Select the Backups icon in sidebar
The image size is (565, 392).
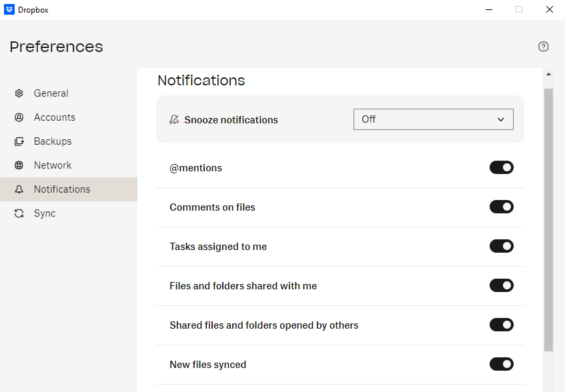[19, 141]
